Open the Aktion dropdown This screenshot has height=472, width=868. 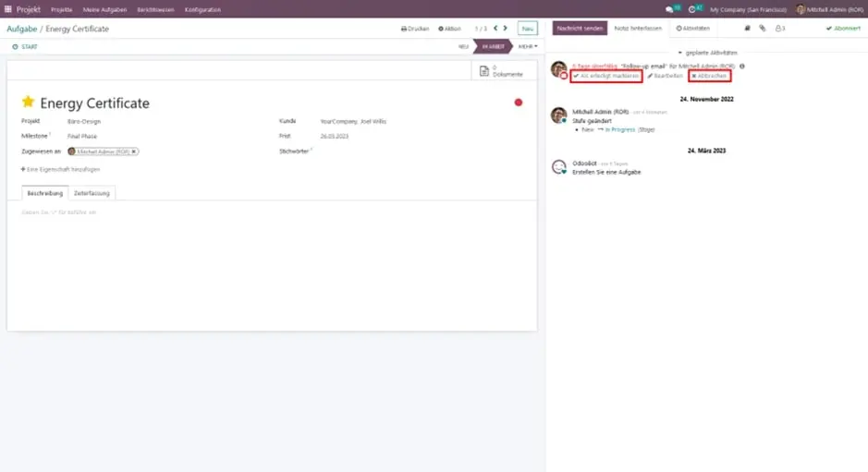click(449, 29)
